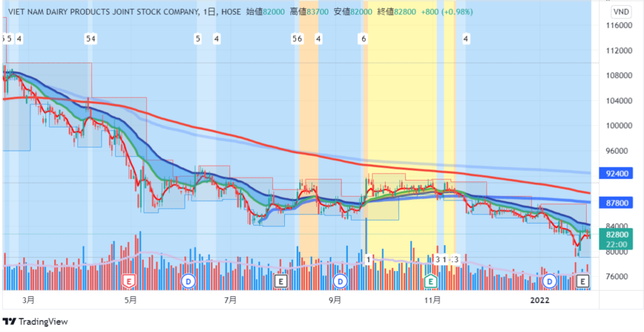Click the D dividend marker near 9月
644x332 pixels.
[x=340, y=282]
